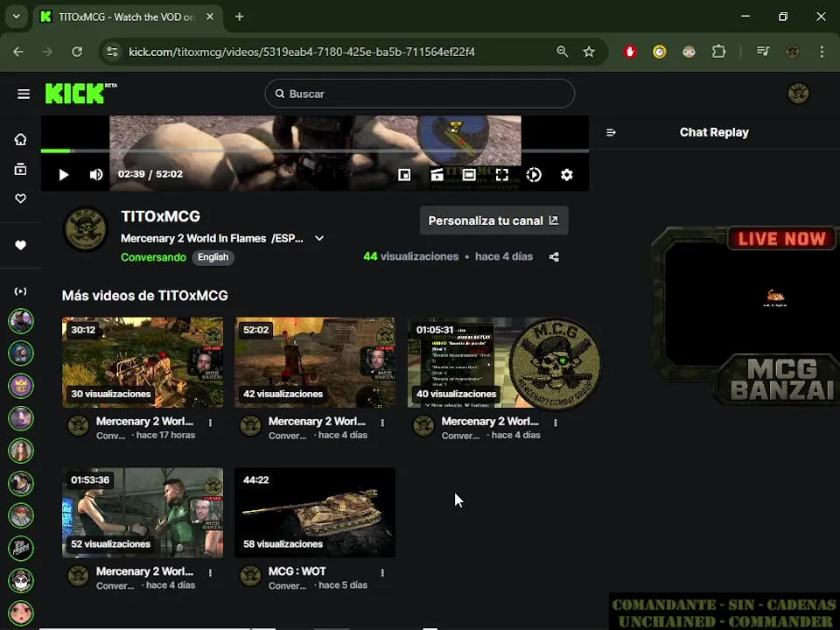Open options menu for the 42 visualizaciones video
Image resolution: width=840 pixels, height=630 pixels.
[x=382, y=423]
